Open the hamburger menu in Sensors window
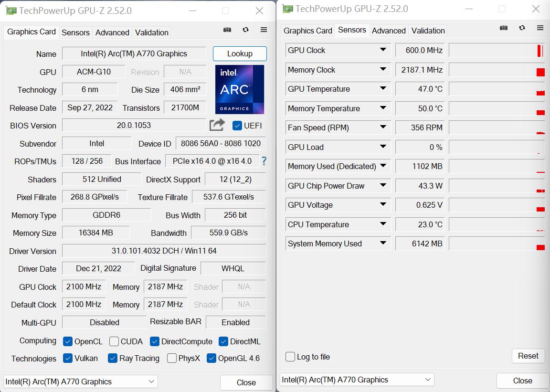 pyautogui.click(x=540, y=28)
